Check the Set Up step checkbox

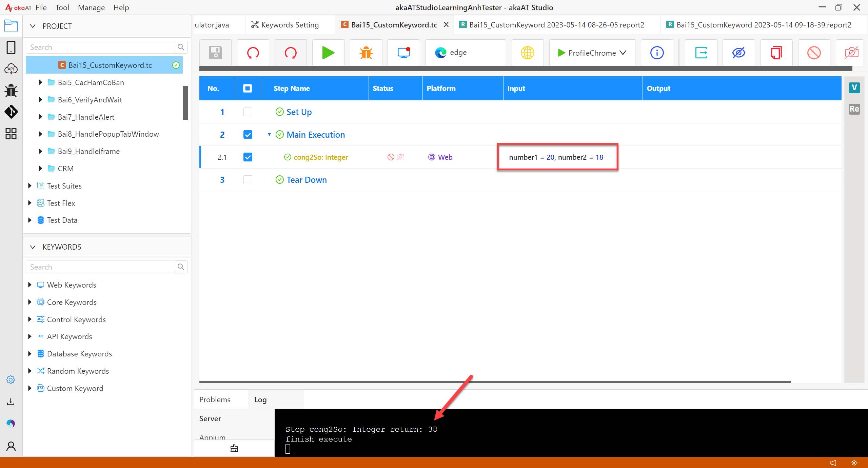248,112
